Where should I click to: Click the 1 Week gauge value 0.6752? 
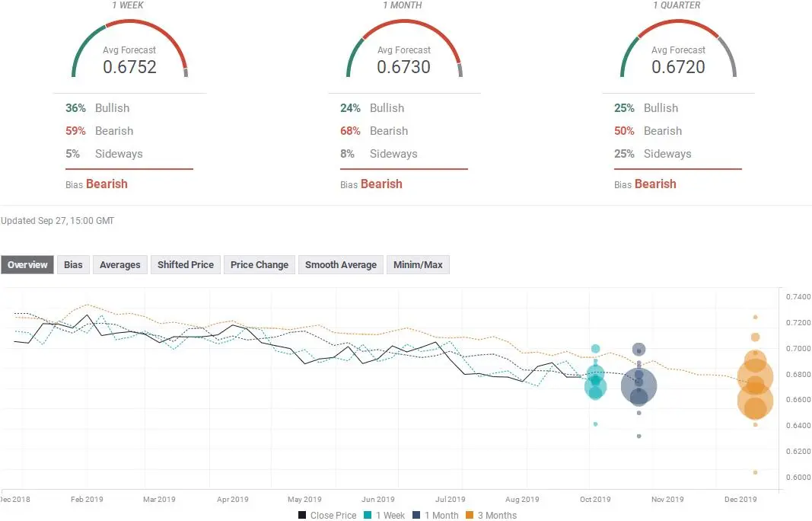coord(129,67)
